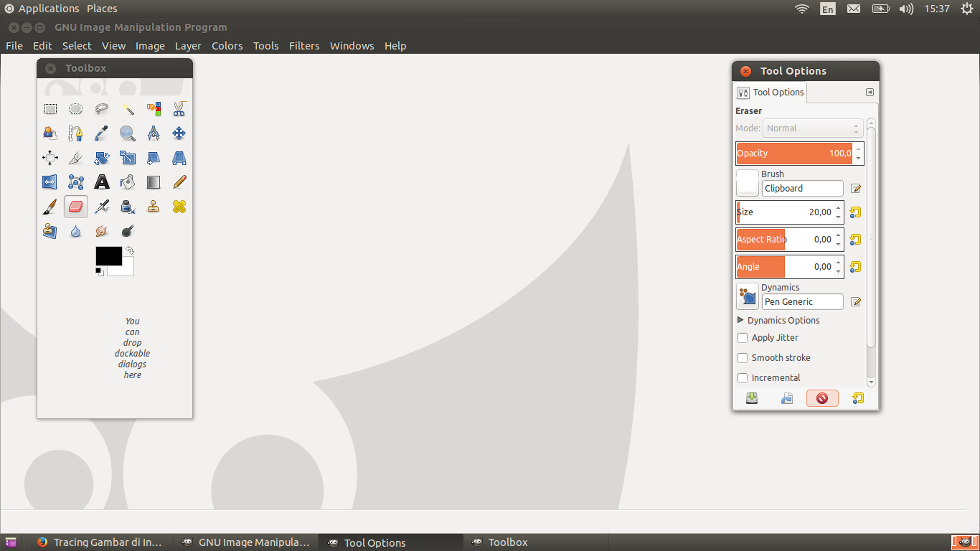
Task: Select the Paintbrush tool
Action: [x=50, y=207]
